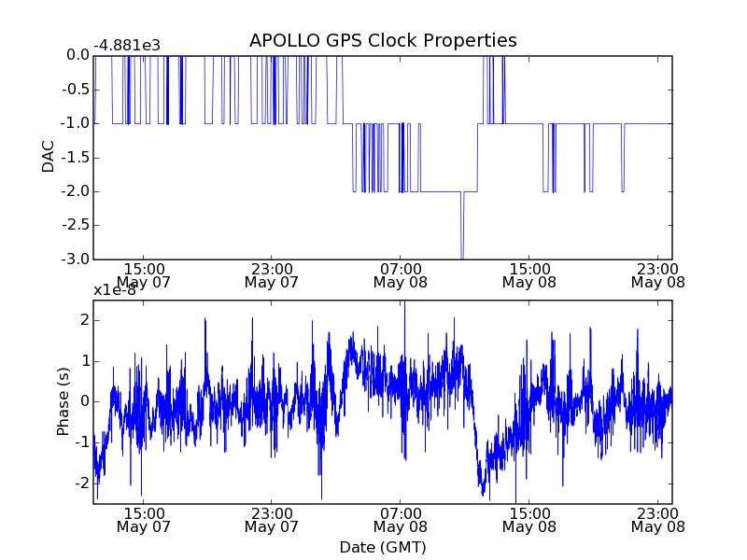Click the '-1.5' tick on the DAC axis
The height and width of the screenshot is (560, 747).
76,158
